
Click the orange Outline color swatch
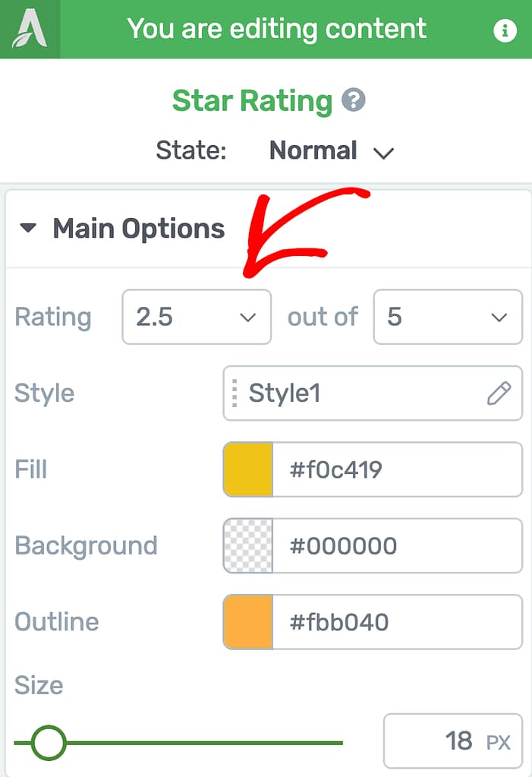(248, 622)
